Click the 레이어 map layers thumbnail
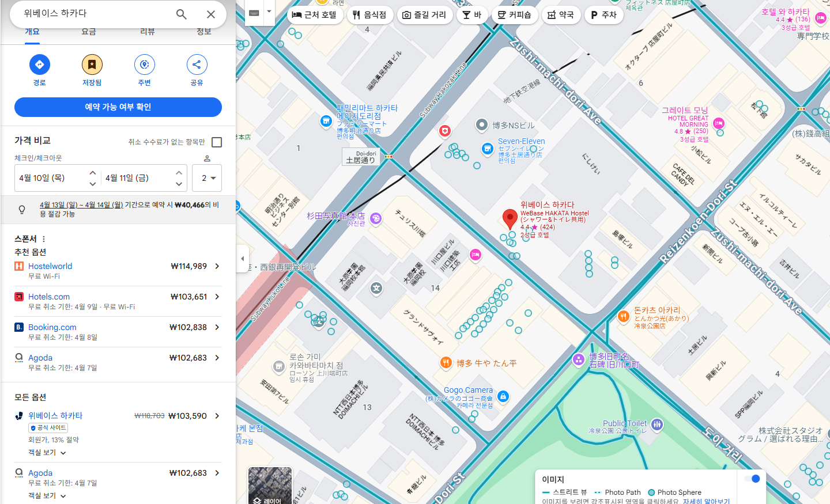The width and height of the screenshot is (830, 504). (270, 486)
